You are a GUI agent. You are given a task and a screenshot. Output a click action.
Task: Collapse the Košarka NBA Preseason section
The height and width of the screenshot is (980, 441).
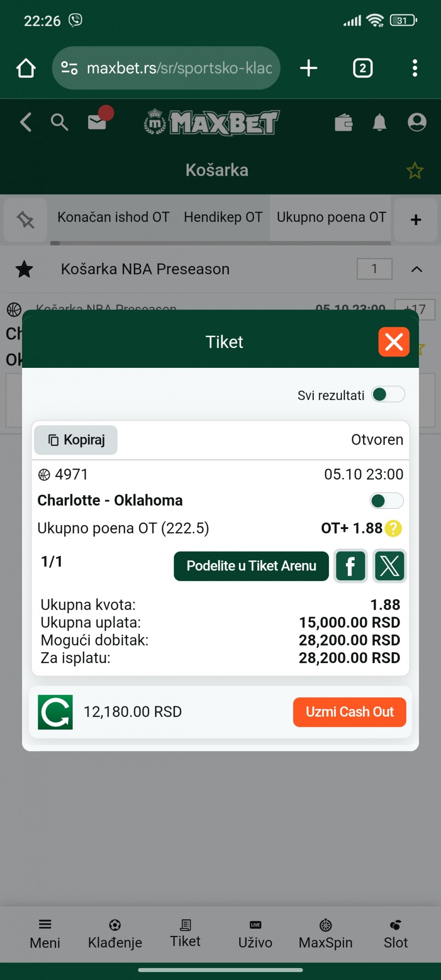pyautogui.click(x=416, y=269)
